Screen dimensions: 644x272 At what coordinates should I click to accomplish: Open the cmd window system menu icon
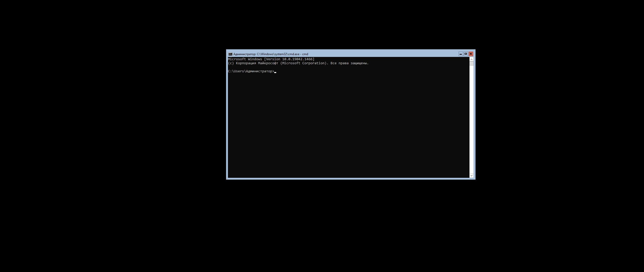pyautogui.click(x=230, y=54)
